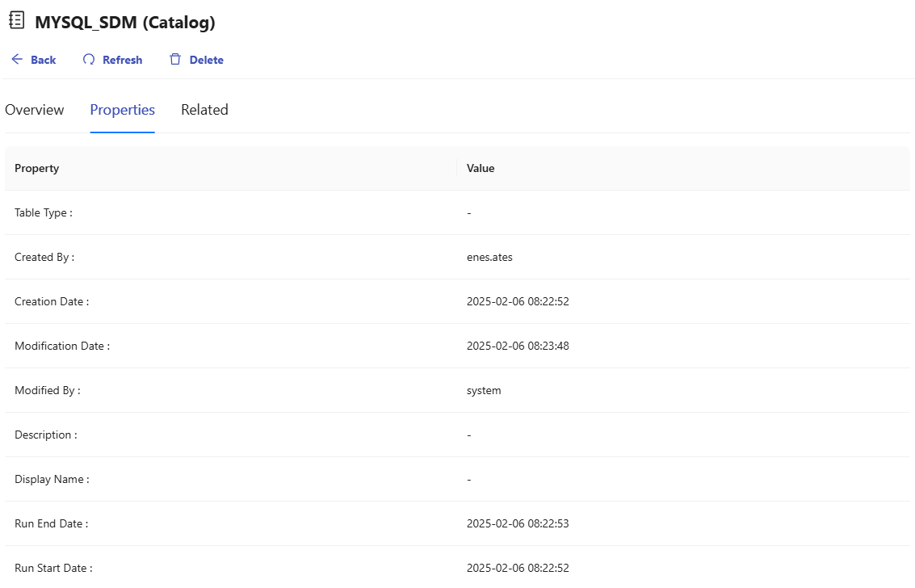Open the Related tab
Viewport: 915px width, 588px height.
204,110
